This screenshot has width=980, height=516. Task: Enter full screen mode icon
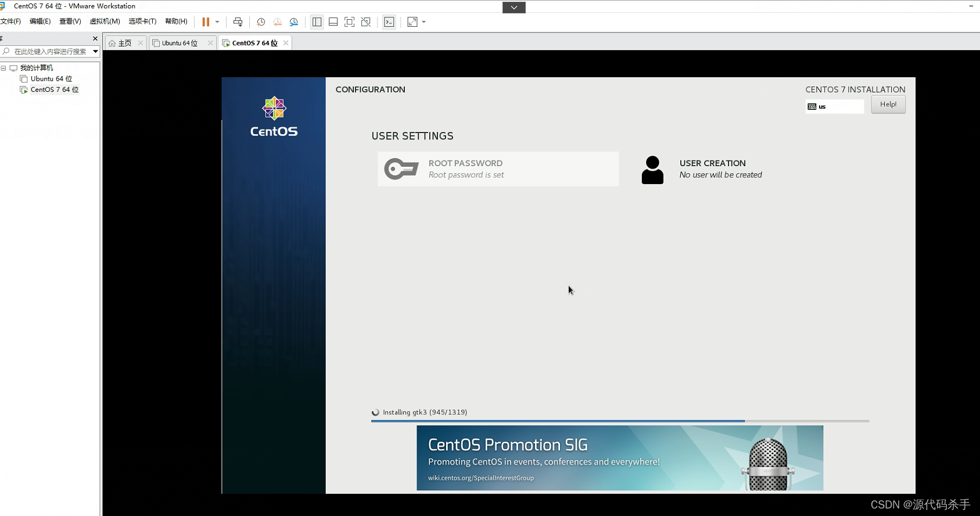pyautogui.click(x=349, y=22)
